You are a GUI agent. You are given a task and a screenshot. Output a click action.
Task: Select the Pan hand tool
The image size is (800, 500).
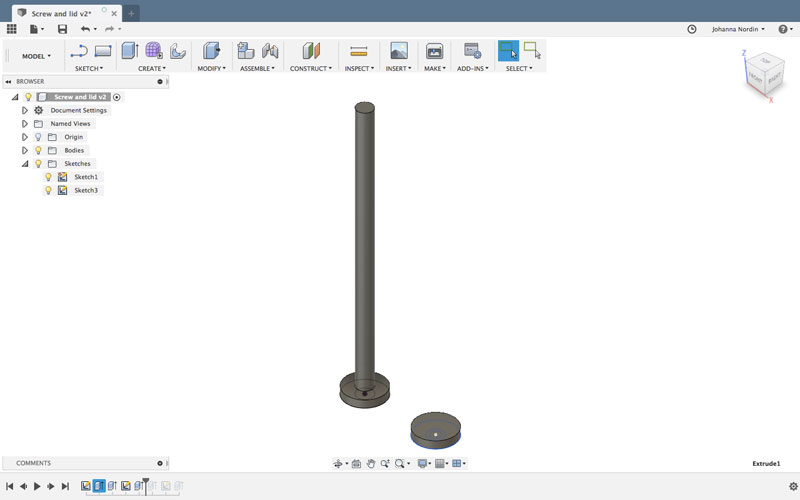370,464
